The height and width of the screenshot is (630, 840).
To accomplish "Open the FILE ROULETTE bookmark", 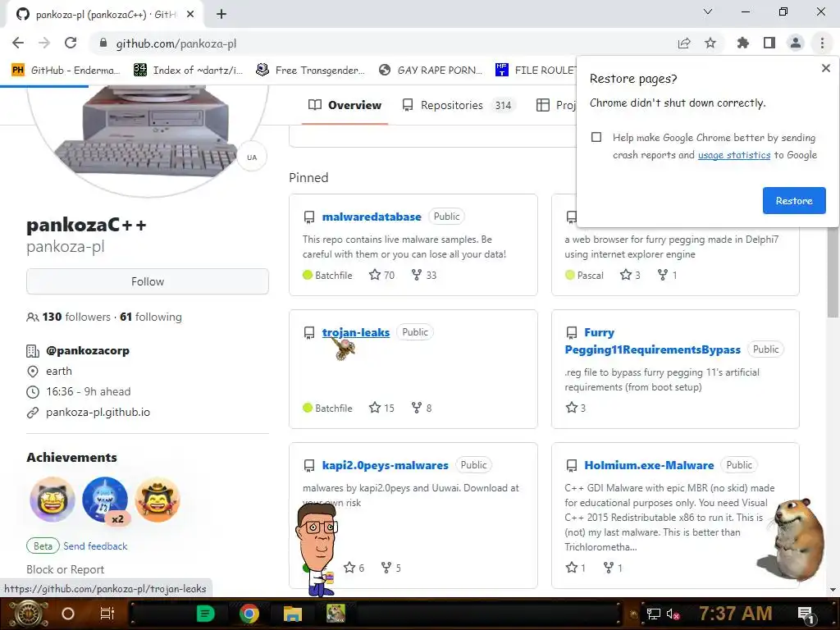I will coord(536,70).
